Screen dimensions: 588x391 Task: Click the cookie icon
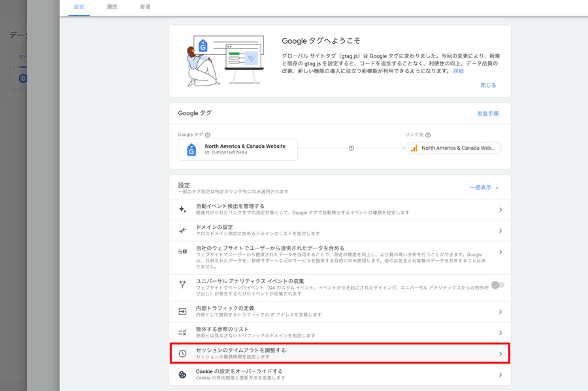[x=182, y=375]
